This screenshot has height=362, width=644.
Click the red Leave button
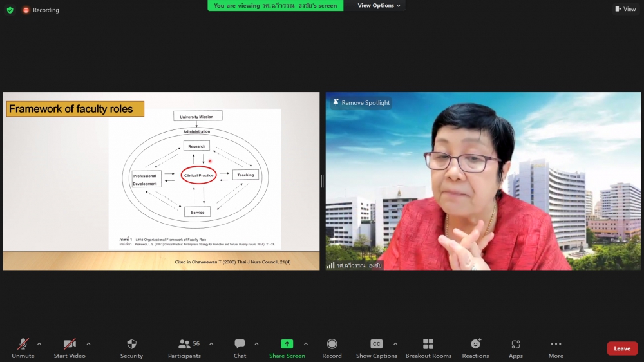[622, 348]
